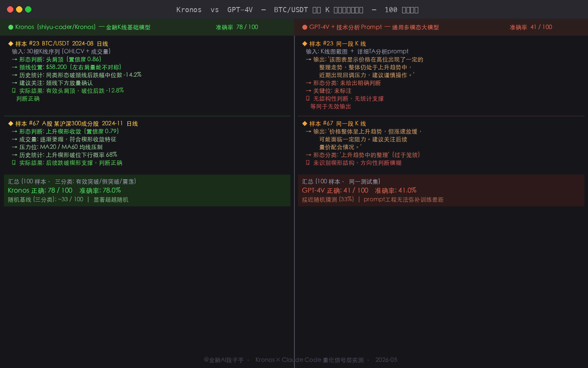Click the '压力位: MA20 / MA60 均线压制' line
588x368 pixels.
point(57,147)
